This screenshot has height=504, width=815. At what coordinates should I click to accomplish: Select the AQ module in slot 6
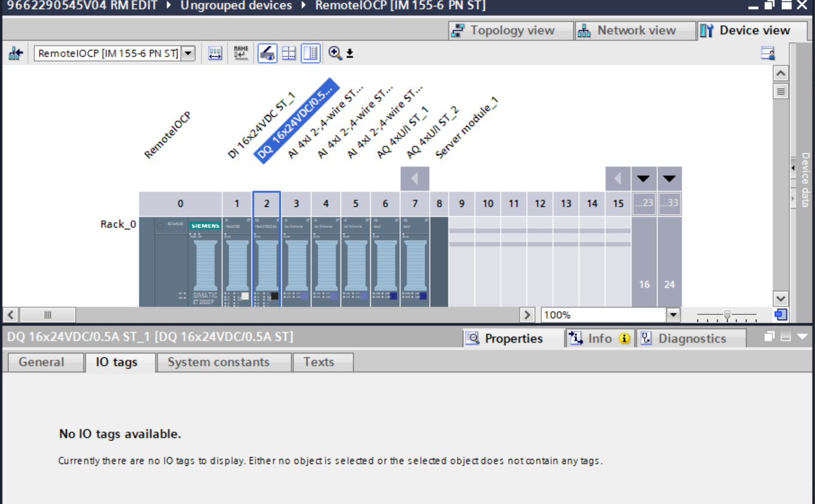[385, 262]
